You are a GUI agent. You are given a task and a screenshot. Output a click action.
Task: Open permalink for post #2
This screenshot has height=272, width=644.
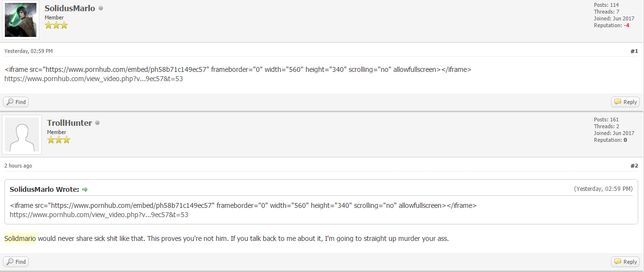(634, 166)
